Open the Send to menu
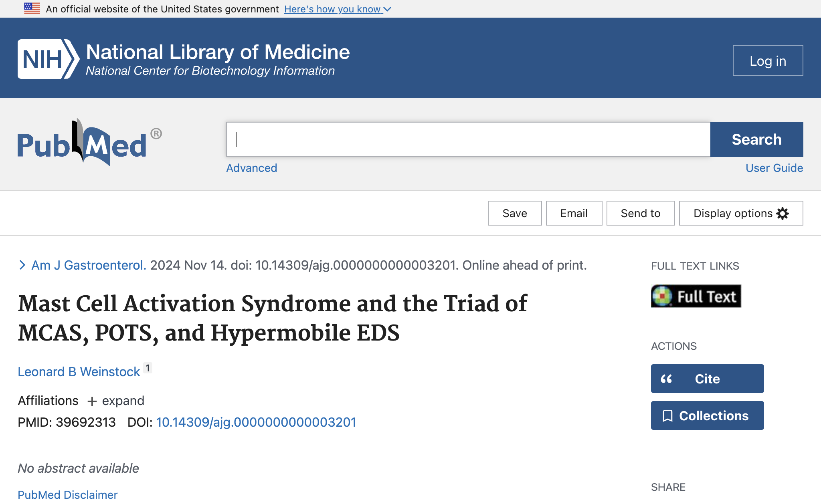Screen dimensions: 821x504 tap(640, 214)
